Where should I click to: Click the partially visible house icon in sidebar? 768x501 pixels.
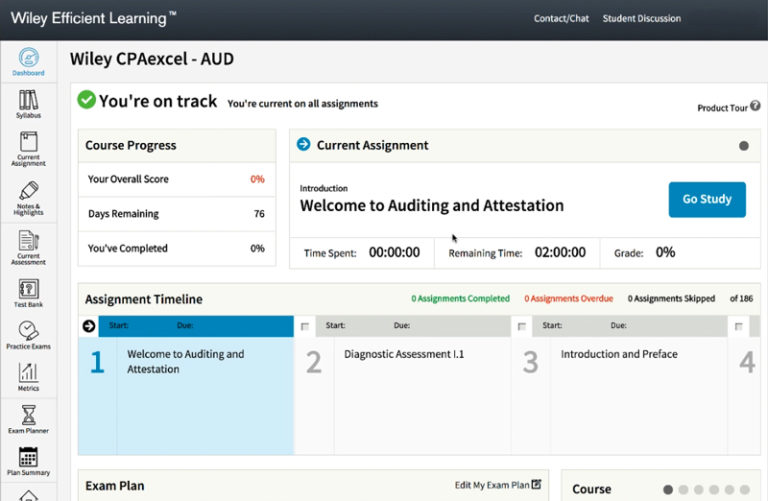[x=28, y=495]
